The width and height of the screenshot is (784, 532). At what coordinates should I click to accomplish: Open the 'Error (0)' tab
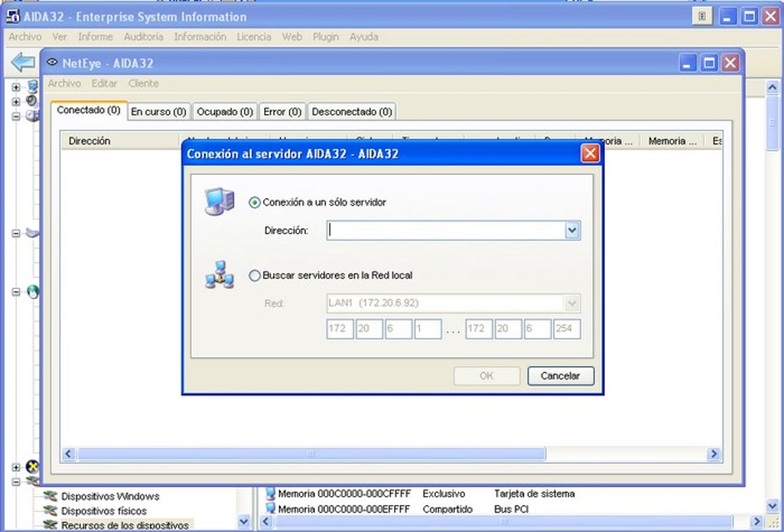[x=283, y=112]
